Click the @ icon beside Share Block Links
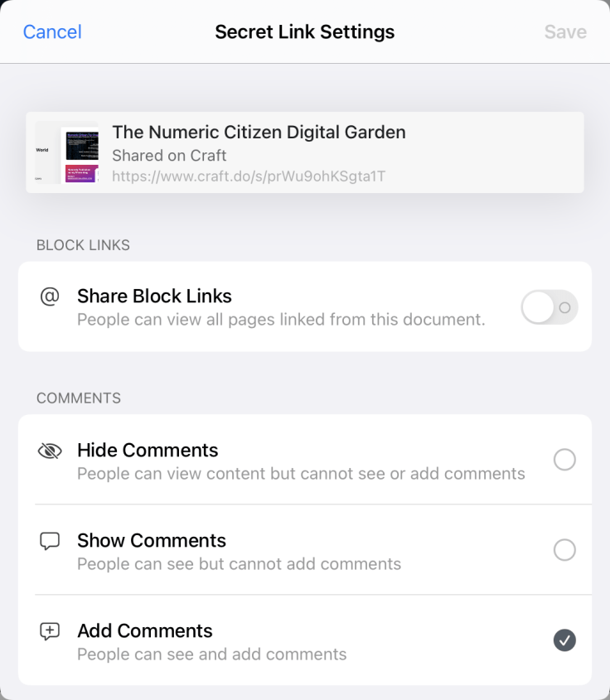 (49, 297)
